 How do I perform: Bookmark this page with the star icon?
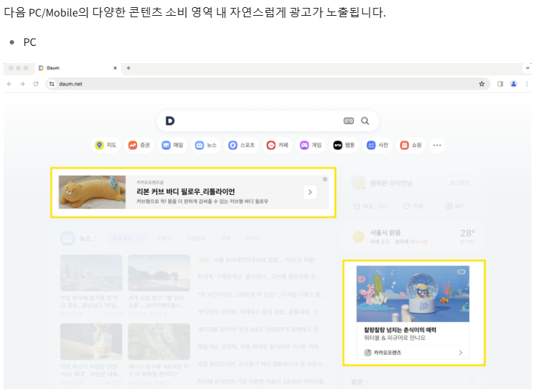[482, 84]
